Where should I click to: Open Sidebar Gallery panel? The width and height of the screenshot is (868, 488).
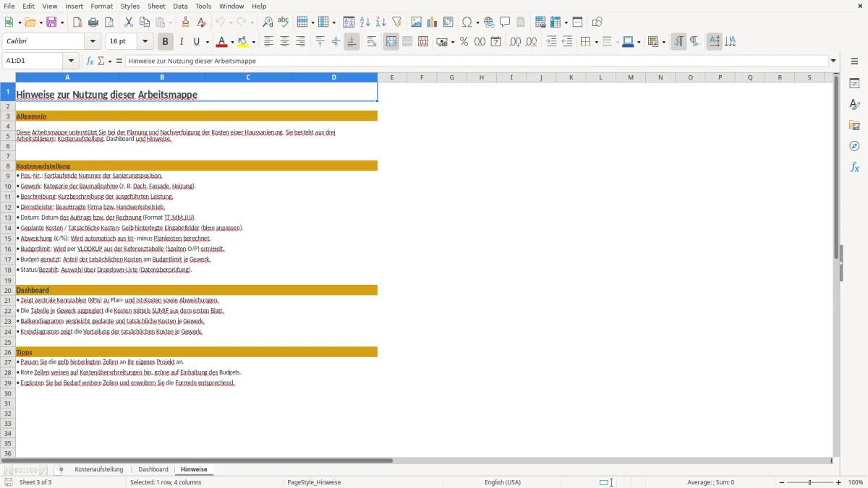tap(855, 126)
